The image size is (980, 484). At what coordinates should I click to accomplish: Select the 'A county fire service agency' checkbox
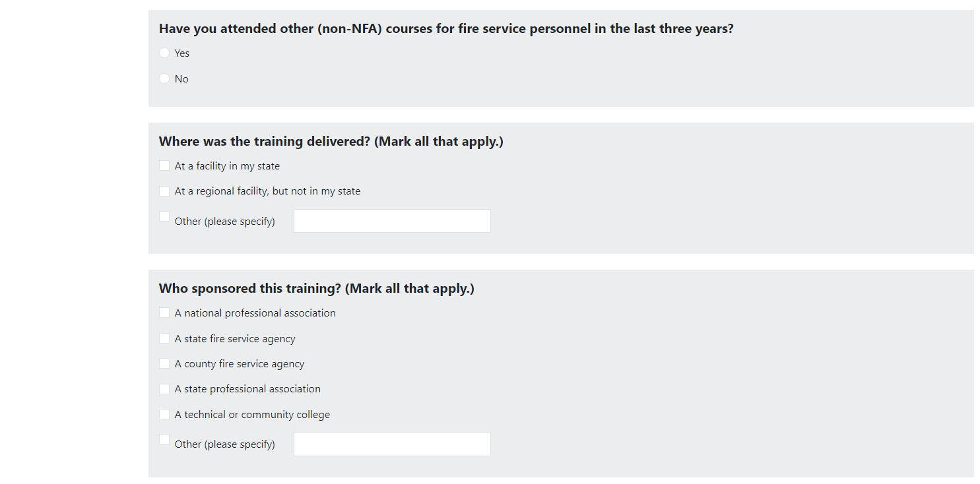(x=164, y=363)
